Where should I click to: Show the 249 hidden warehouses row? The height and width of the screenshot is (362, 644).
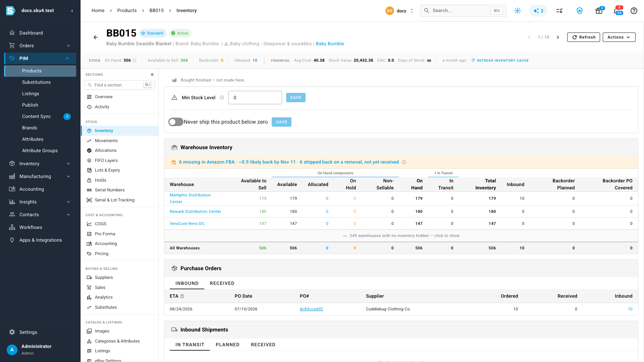(x=401, y=236)
